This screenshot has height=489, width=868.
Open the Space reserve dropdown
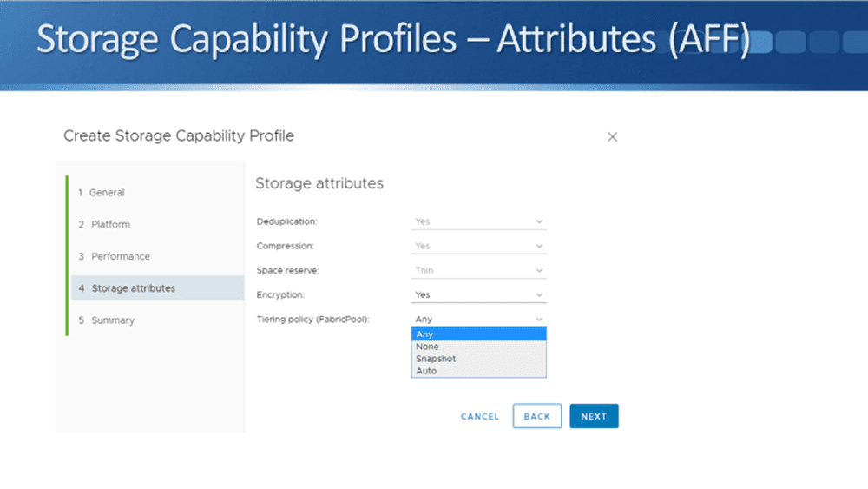coord(478,271)
